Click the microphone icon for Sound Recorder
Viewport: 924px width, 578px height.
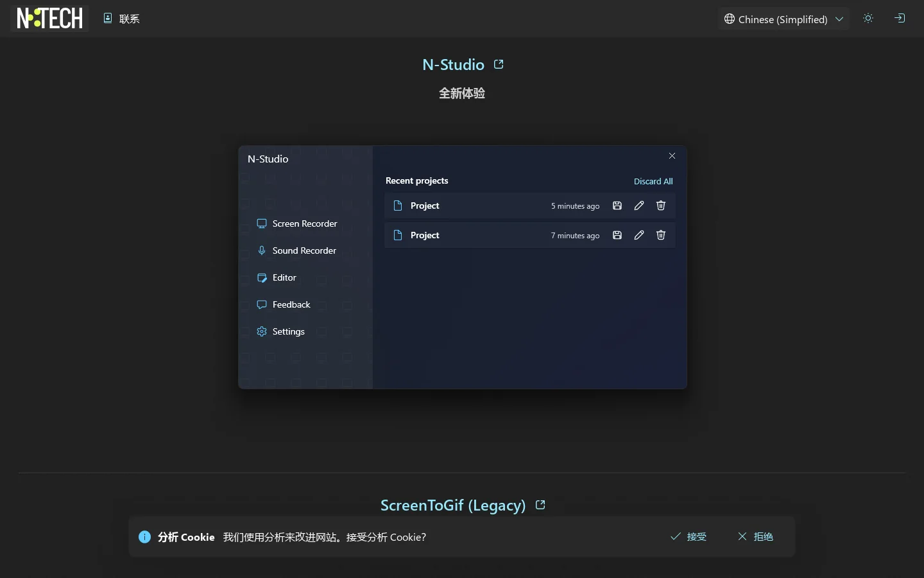(x=262, y=250)
